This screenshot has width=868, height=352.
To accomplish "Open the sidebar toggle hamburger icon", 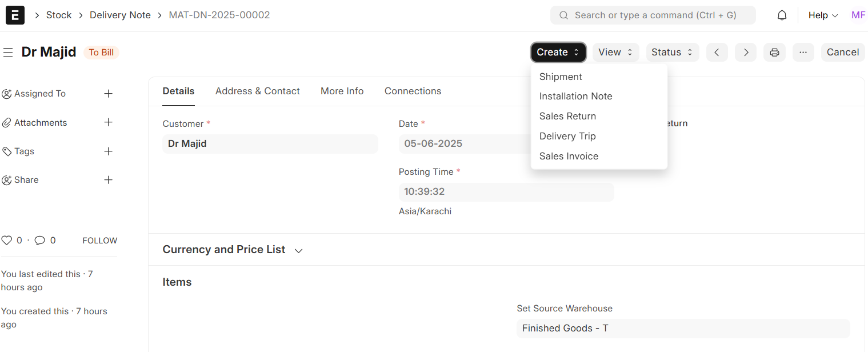I will click(8, 52).
